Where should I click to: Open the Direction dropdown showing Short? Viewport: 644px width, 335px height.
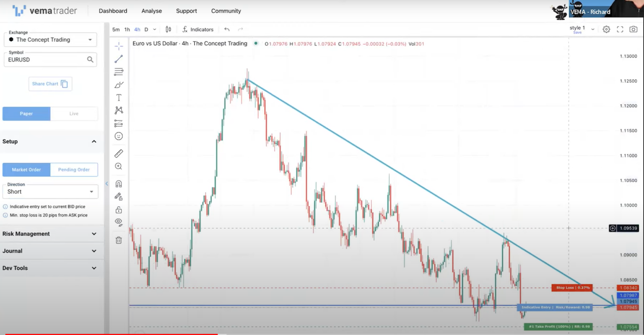point(50,191)
